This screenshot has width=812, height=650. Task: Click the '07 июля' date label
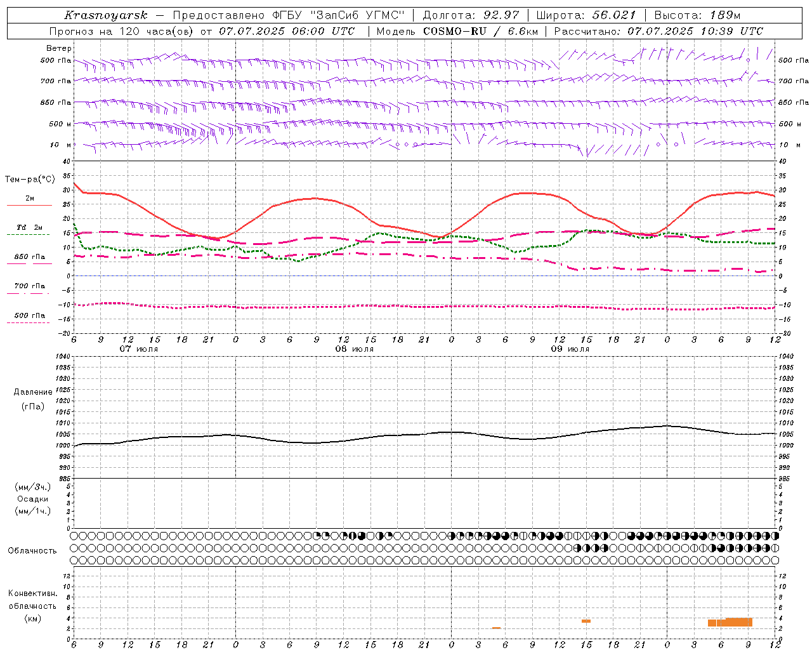(x=139, y=349)
